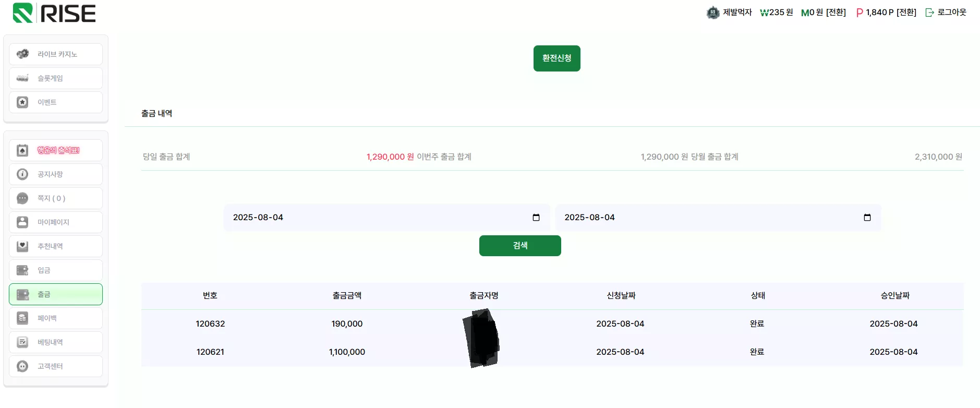Click the [전환] link next to M0 원
The image size is (980, 408).
coord(836,13)
